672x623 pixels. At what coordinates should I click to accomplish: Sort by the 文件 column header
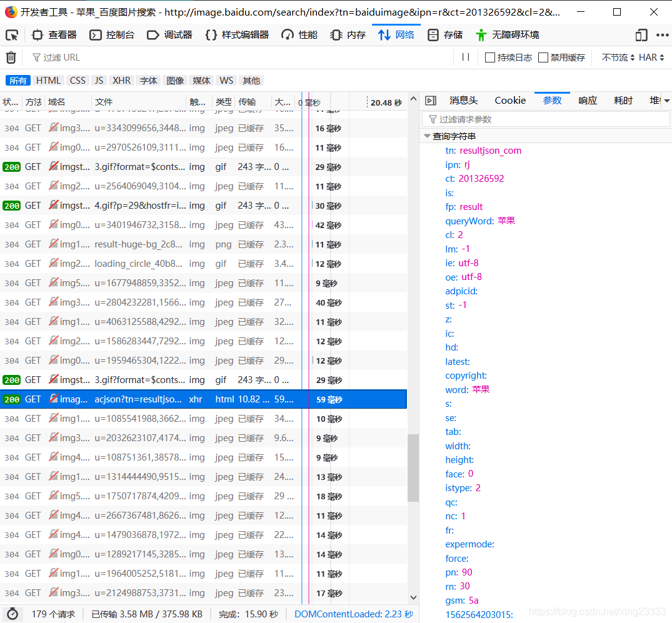[139, 102]
